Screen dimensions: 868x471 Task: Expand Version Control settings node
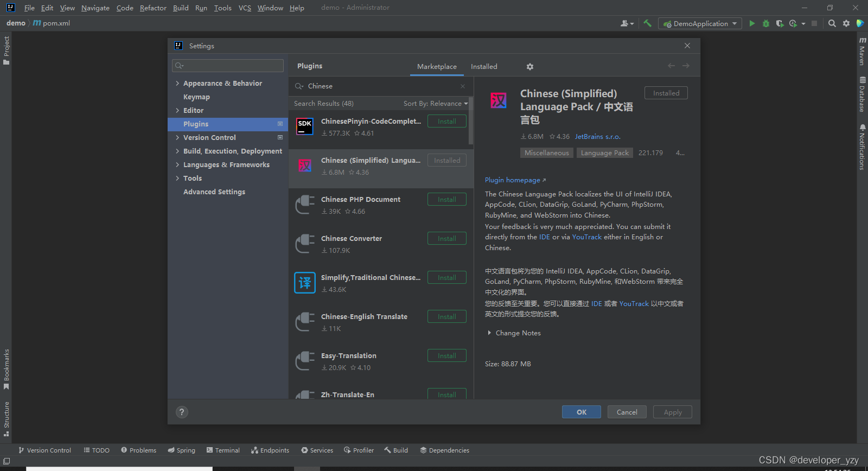point(177,137)
